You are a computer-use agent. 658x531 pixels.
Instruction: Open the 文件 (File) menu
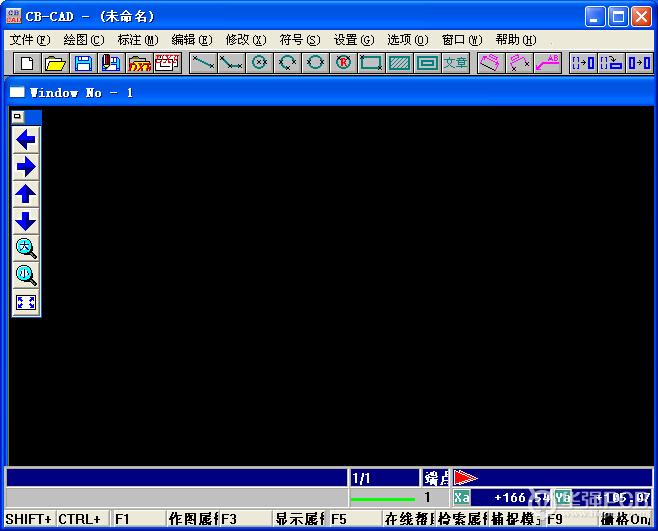tap(28, 40)
